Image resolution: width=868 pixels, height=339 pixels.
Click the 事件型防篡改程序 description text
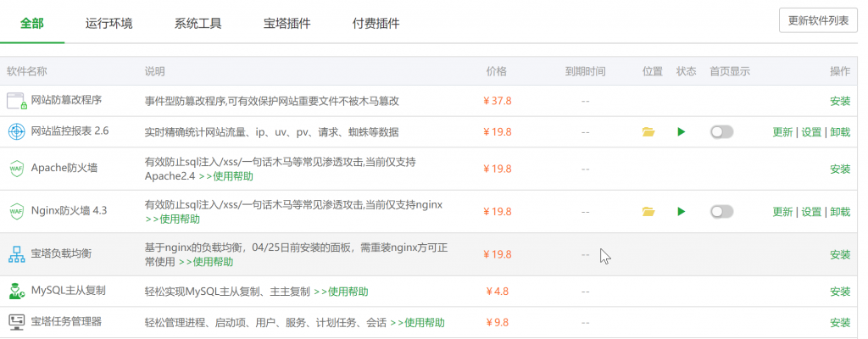click(272, 102)
